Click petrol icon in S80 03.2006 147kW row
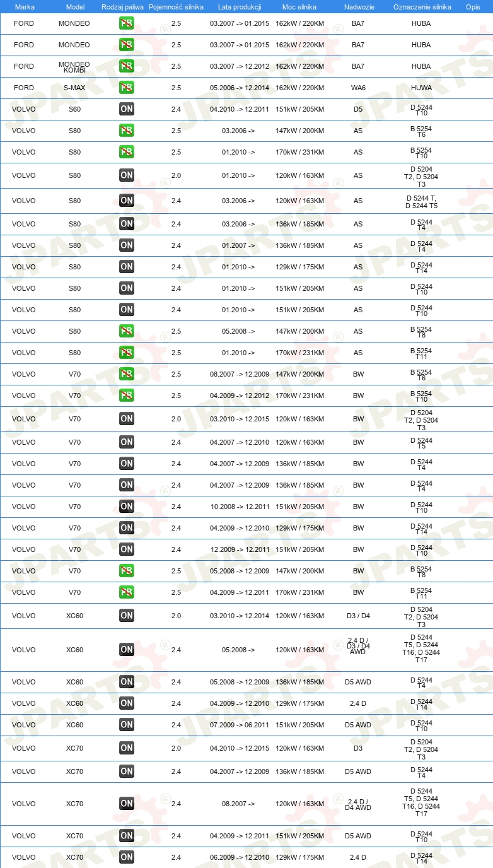This screenshot has width=493, height=868. click(127, 131)
